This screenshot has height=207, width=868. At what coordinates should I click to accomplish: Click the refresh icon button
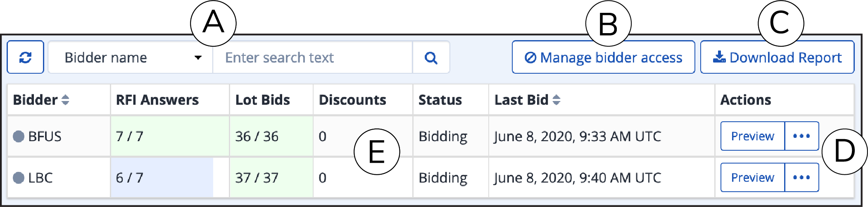click(x=25, y=57)
